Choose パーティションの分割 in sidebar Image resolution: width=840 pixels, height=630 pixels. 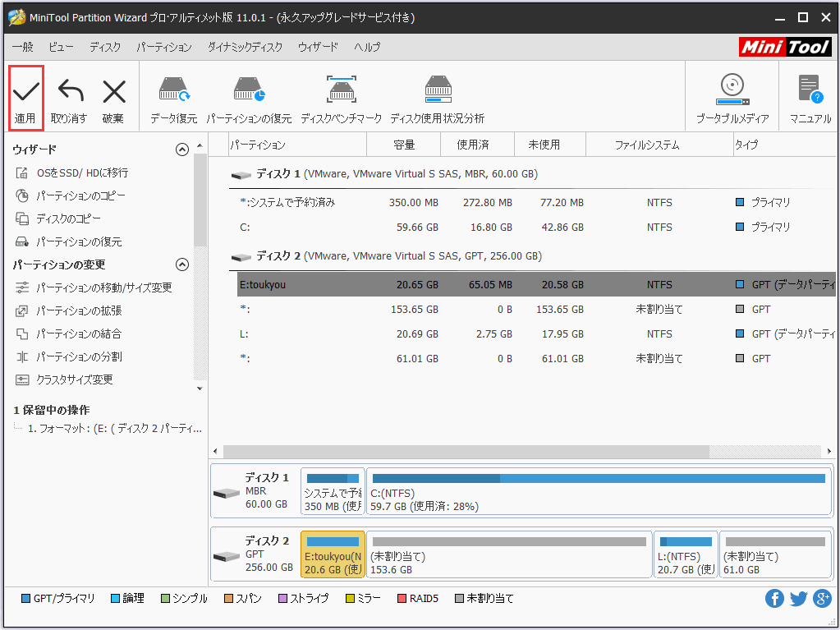(x=69, y=357)
